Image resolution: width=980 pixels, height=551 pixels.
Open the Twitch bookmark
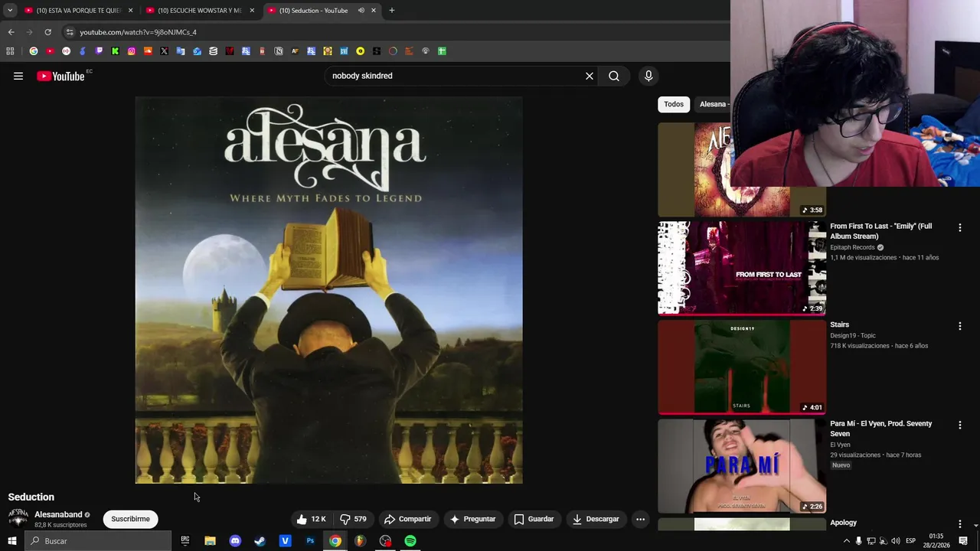point(99,51)
